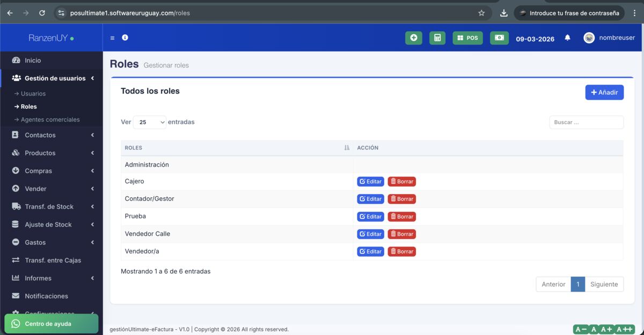Open the calculator icon in top bar
644x335 pixels.
[x=437, y=38]
